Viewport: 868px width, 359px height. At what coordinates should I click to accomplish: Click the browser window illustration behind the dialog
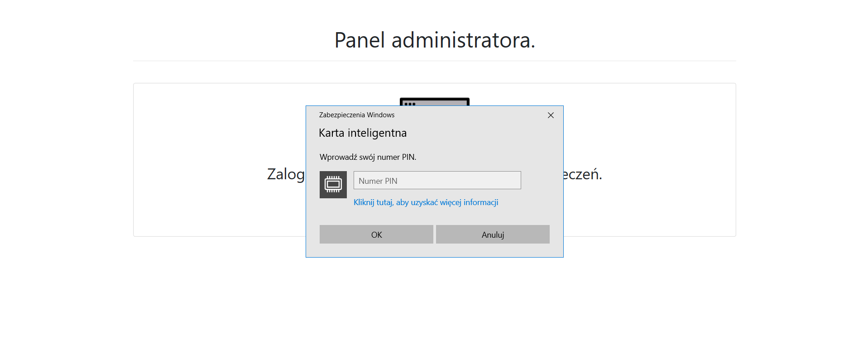(x=434, y=102)
